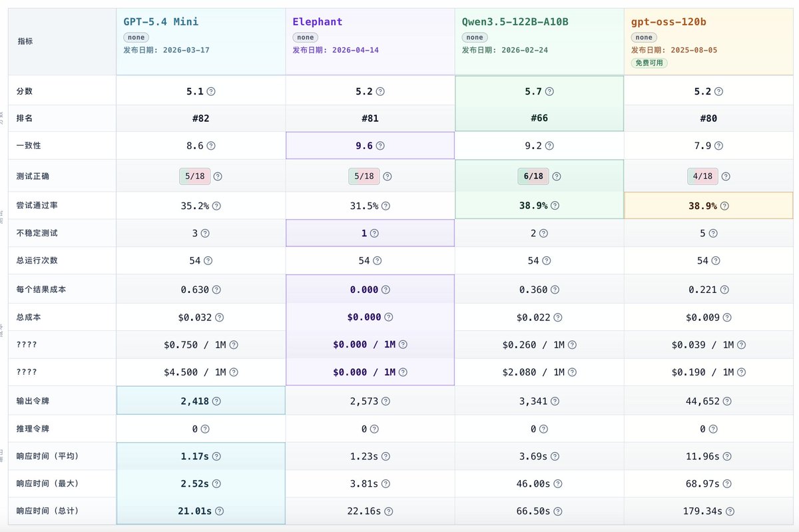This screenshot has width=799, height=532.
Task: Click help icon next to 35.2% pass rate
Action: click(216, 206)
